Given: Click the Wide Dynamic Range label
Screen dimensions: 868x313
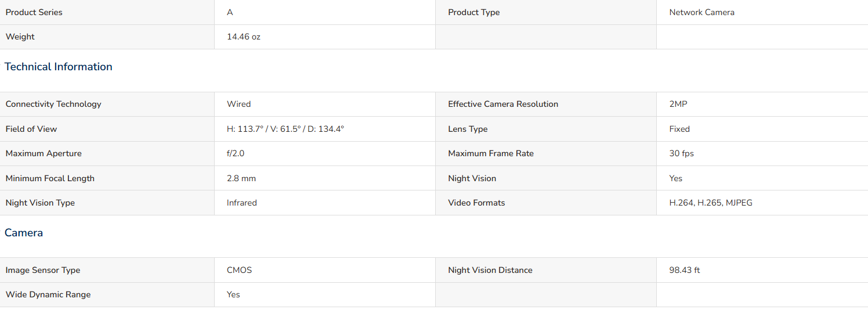Looking at the screenshot, I should pos(48,294).
